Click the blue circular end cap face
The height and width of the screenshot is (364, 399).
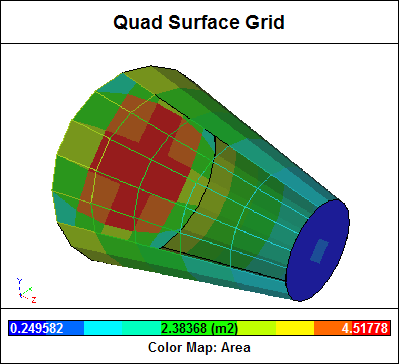[318, 251]
